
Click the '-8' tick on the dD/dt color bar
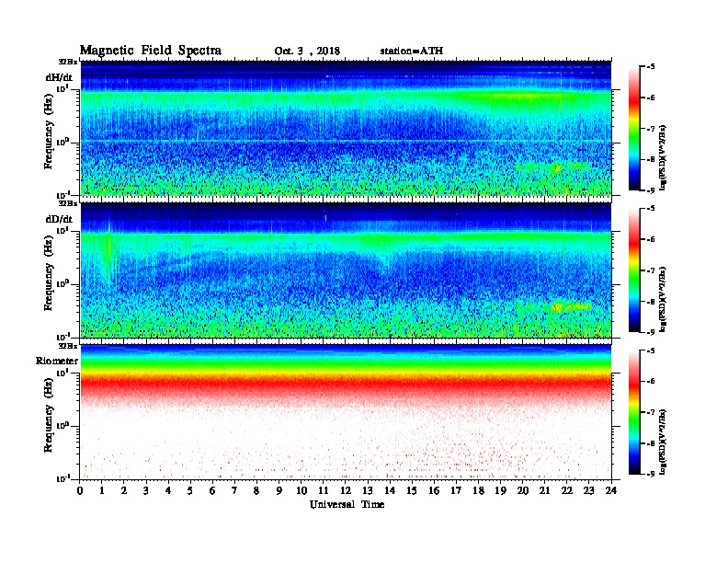point(651,302)
